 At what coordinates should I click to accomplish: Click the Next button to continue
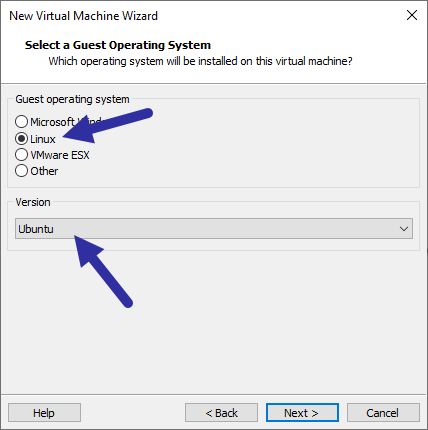[302, 413]
